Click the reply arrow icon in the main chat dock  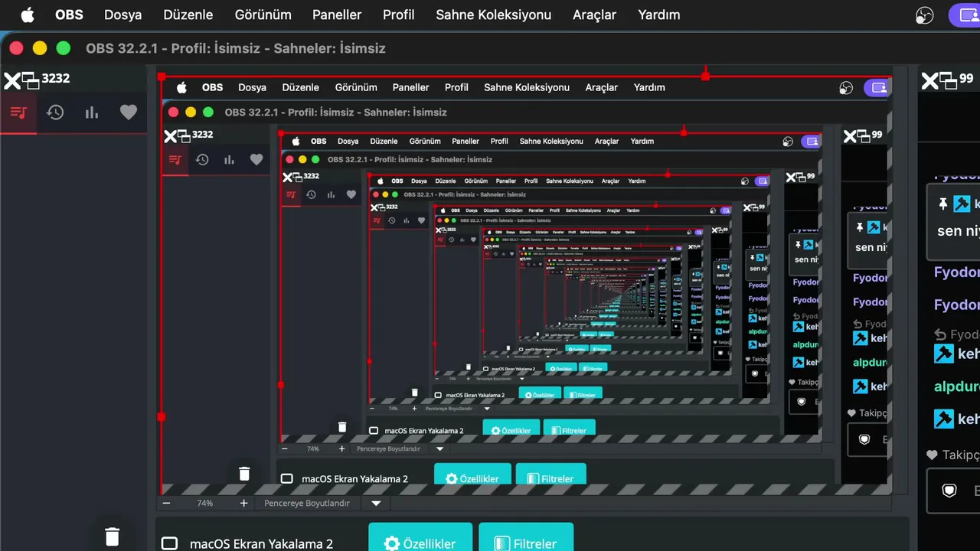click(941, 334)
